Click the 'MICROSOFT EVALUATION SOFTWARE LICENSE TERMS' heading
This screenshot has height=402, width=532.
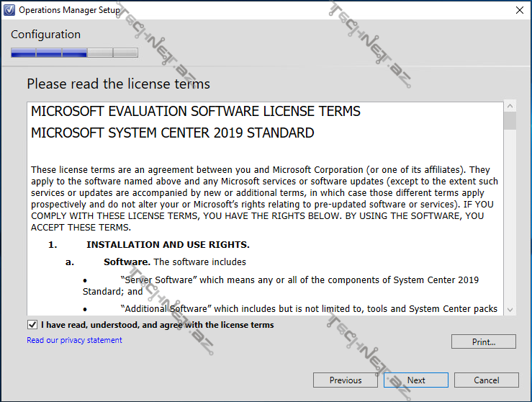coord(196,112)
